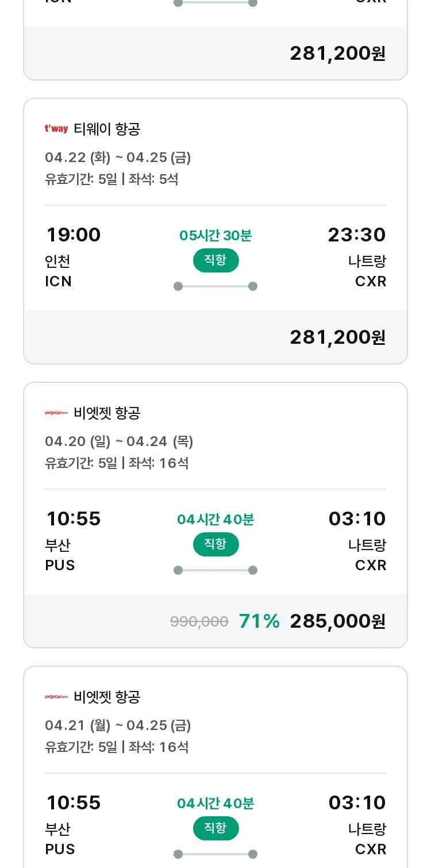Tap the 23:30 나트랑 CXR arrival info

(357, 256)
